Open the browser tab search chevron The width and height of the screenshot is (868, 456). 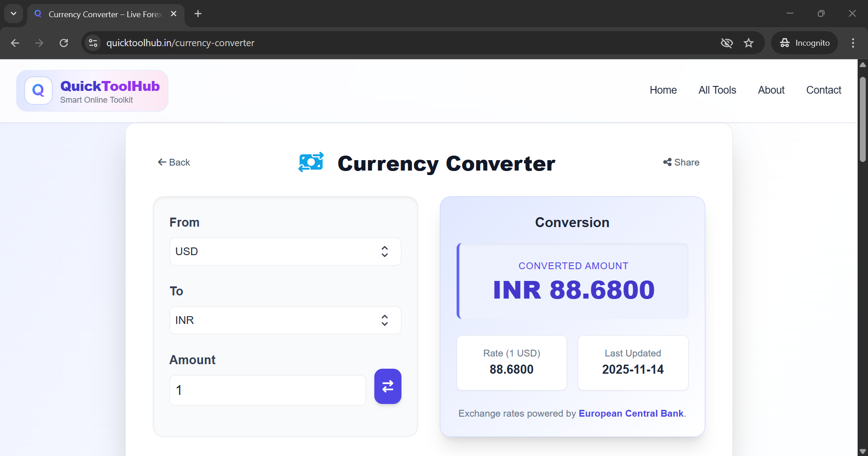pyautogui.click(x=13, y=14)
